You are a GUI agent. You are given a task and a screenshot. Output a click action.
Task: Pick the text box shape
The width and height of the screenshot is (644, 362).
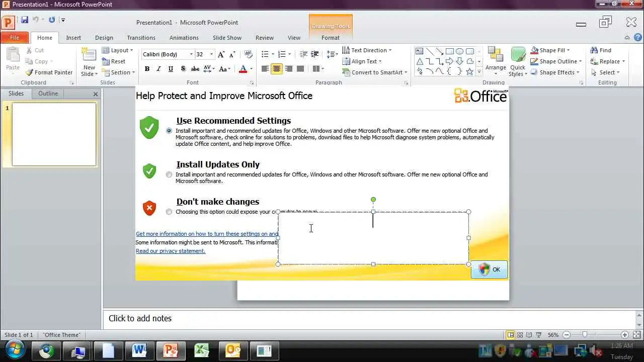pyautogui.click(x=419, y=51)
